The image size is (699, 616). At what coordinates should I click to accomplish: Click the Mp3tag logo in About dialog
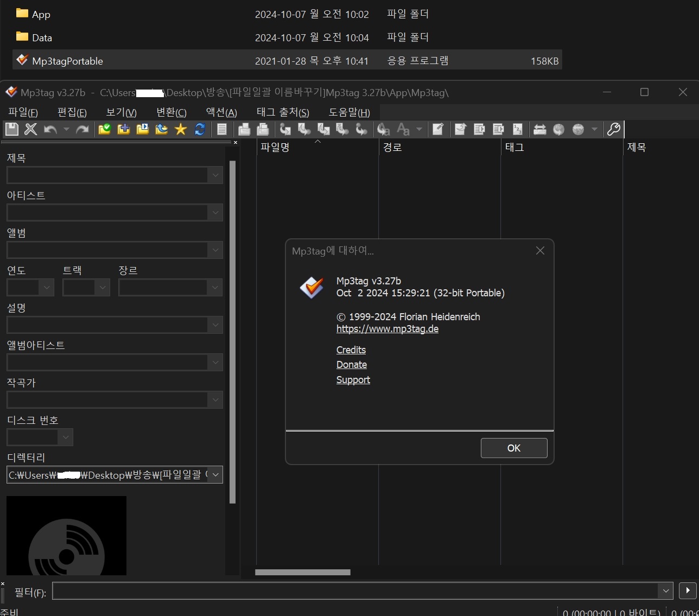tap(312, 287)
